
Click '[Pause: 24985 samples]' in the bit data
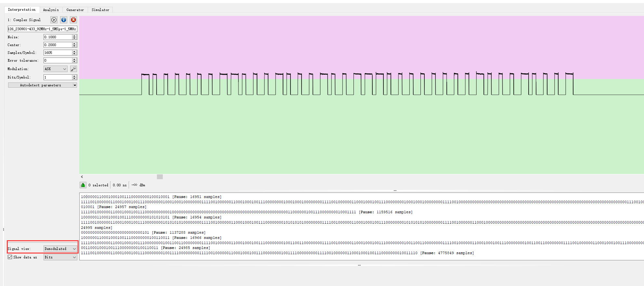[186, 248]
